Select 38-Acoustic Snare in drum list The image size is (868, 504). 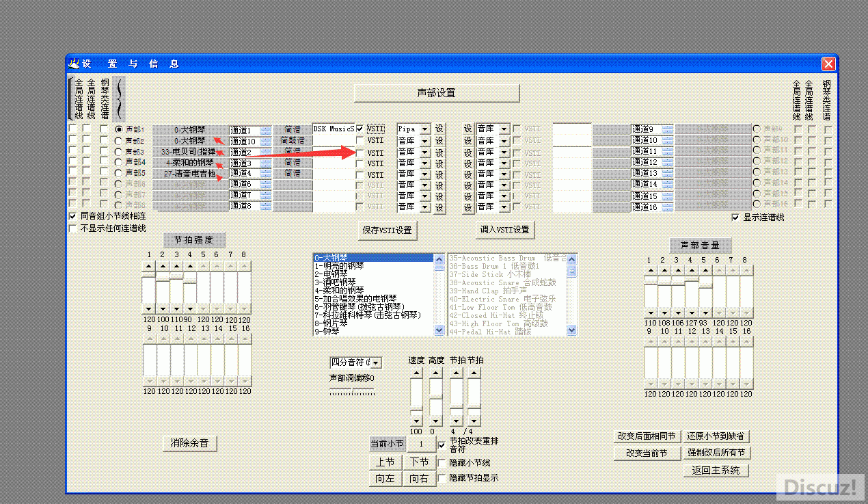(507, 282)
